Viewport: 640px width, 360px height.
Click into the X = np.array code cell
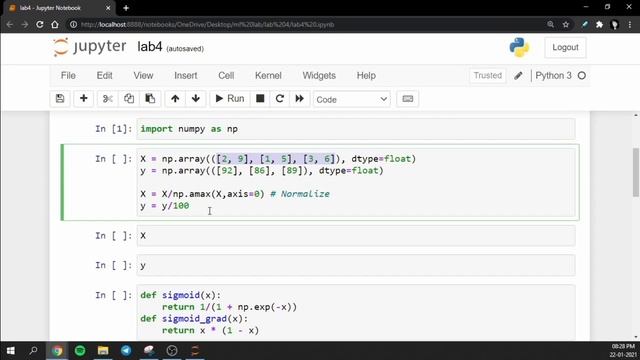[356, 182]
